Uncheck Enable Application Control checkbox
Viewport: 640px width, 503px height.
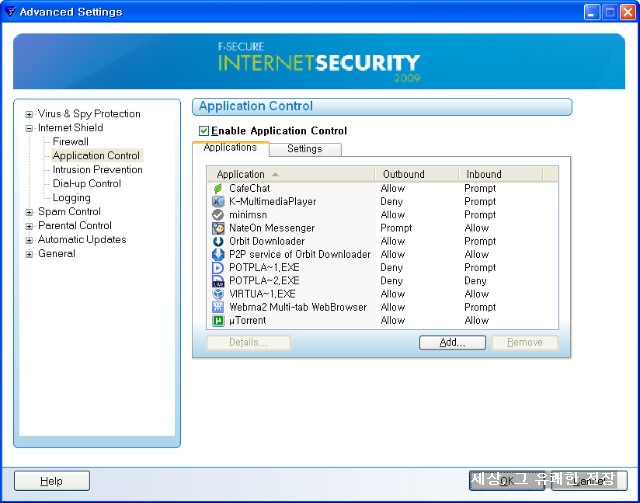[x=204, y=131]
